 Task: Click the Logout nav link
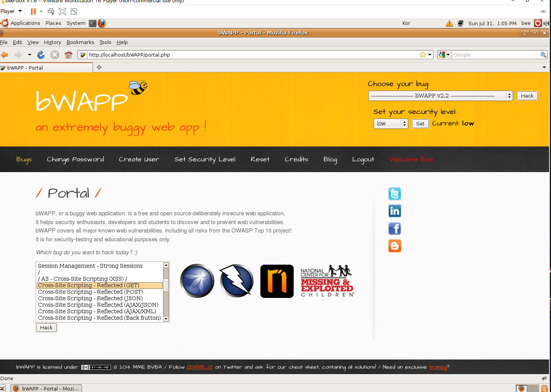pos(363,159)
